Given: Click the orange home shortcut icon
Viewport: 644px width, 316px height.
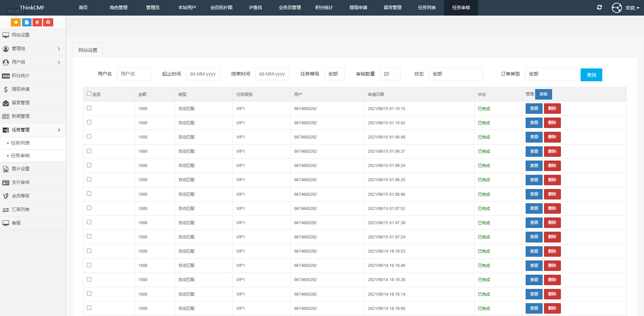Looking at the screenshot, I should pos(16,22).
